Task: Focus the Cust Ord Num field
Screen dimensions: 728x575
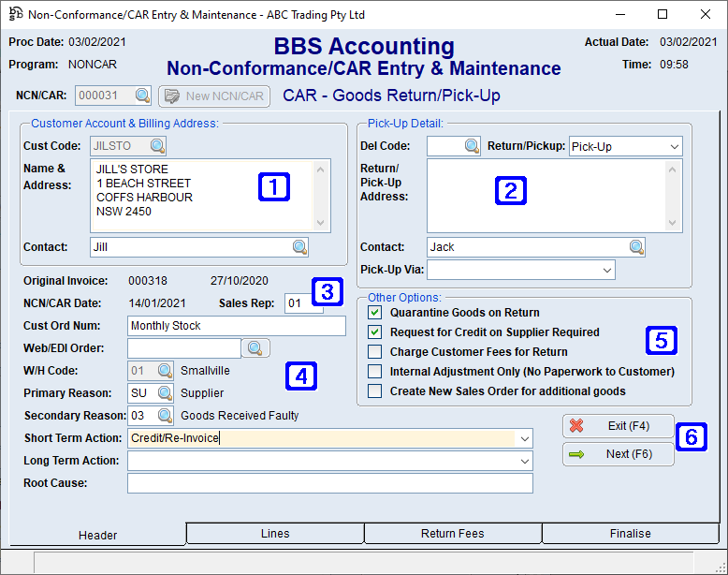Action: tap(237, 326)
